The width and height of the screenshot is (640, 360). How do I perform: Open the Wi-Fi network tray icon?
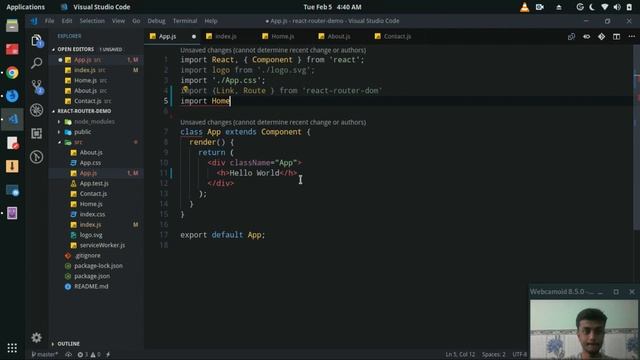[x=604, y=7]
